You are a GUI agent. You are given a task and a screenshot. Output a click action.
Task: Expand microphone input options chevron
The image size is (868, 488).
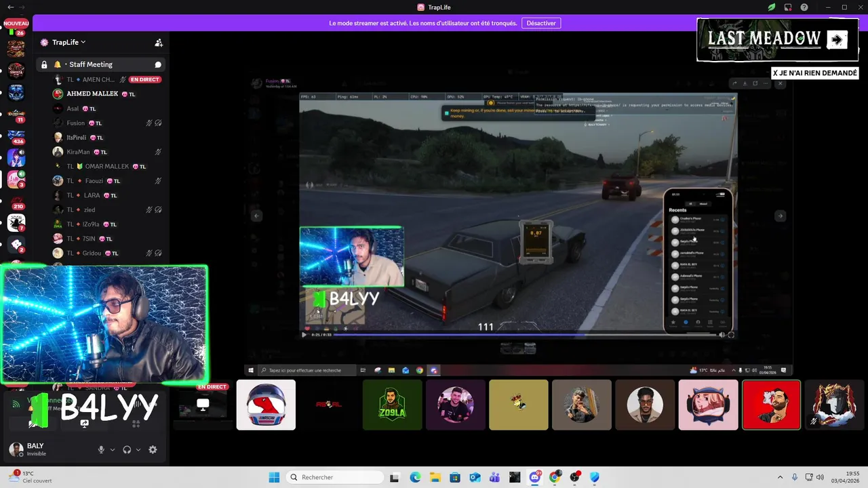(x=113, y=449)
